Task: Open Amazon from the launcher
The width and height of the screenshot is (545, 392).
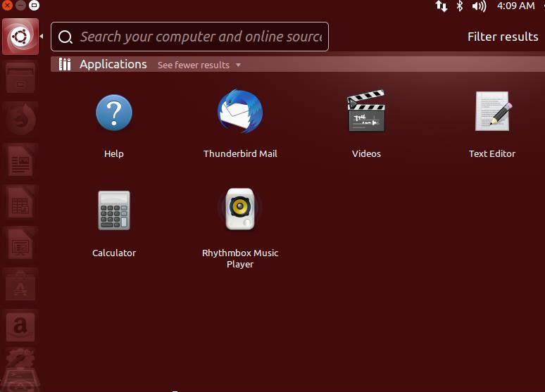Action: (20, 327)
